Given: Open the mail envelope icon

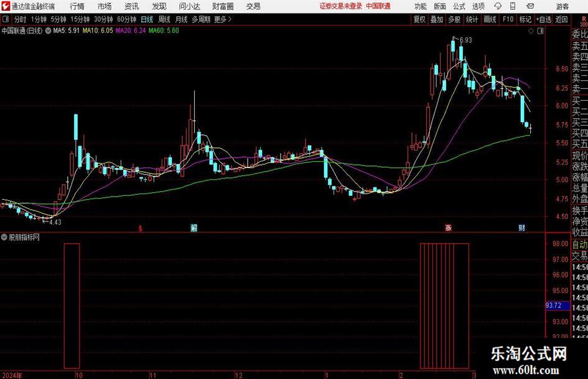Looking at the screenshot, I should click(530, 6).
